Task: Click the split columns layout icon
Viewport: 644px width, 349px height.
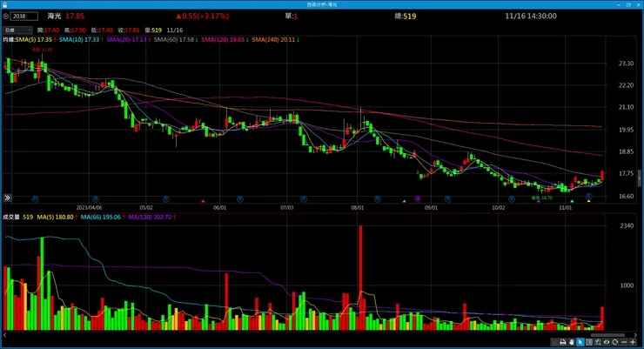Action: pos(589,342)
